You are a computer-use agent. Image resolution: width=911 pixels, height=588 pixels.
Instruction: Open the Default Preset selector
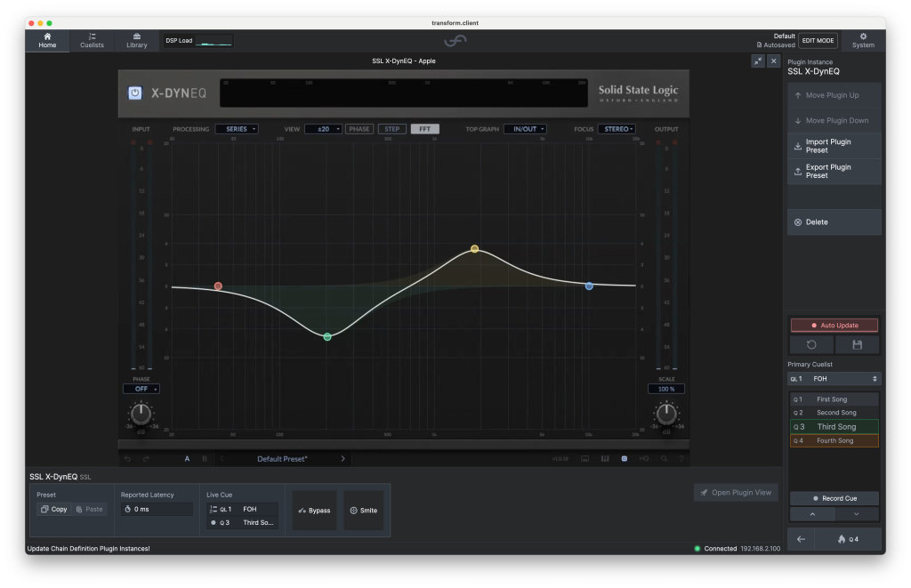[282, 459]
